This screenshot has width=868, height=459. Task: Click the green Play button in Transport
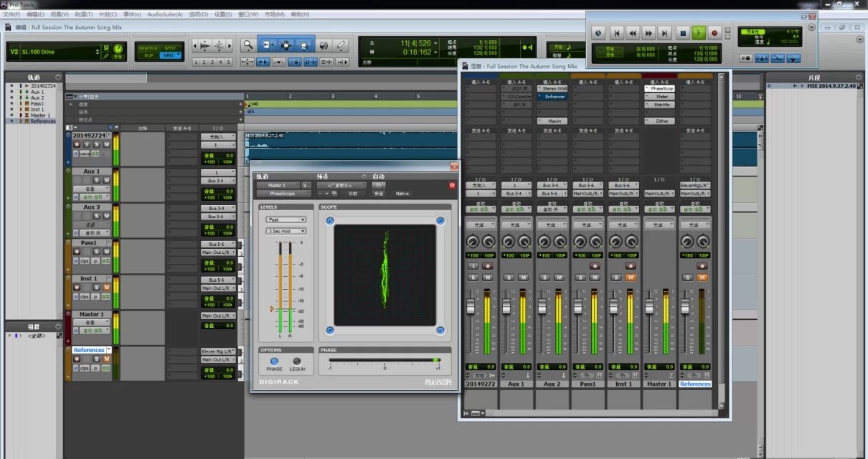[699, 33]
